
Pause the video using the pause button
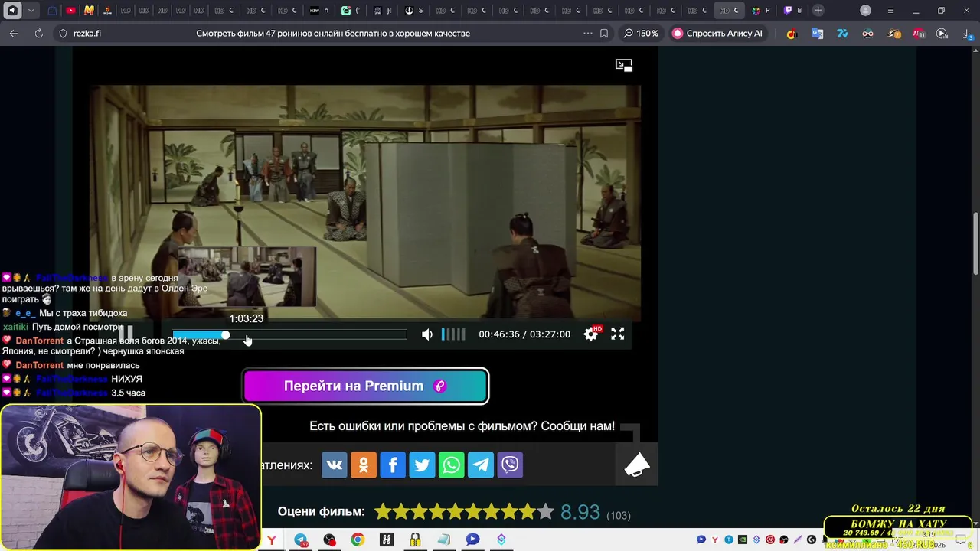(x=125, y=334)
